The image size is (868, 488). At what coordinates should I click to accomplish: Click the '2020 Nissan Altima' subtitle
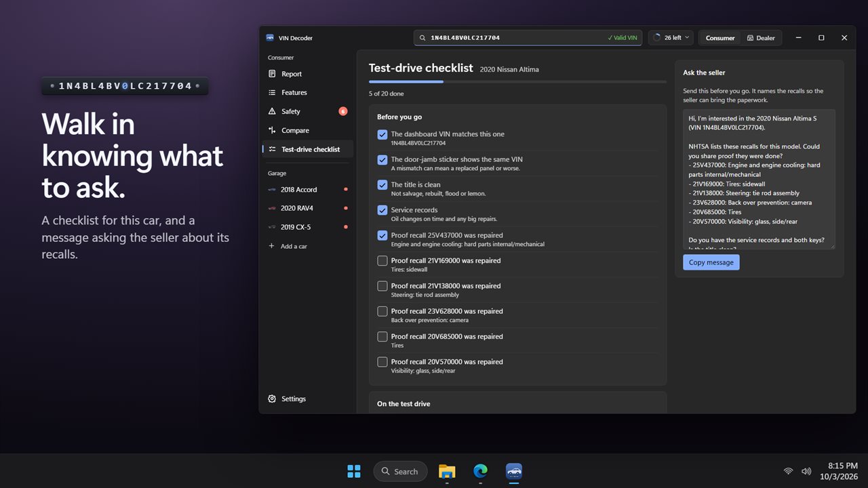pyautogui.click(x=509, y=69)
